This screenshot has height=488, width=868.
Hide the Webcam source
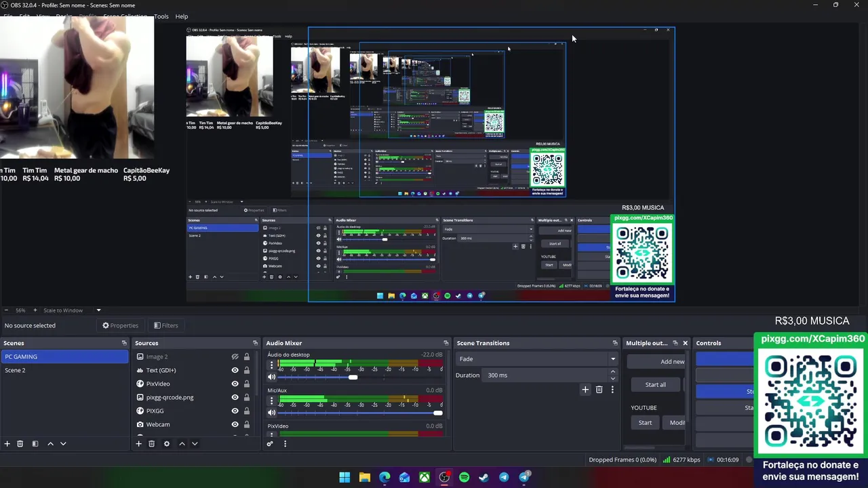[235, 424]
